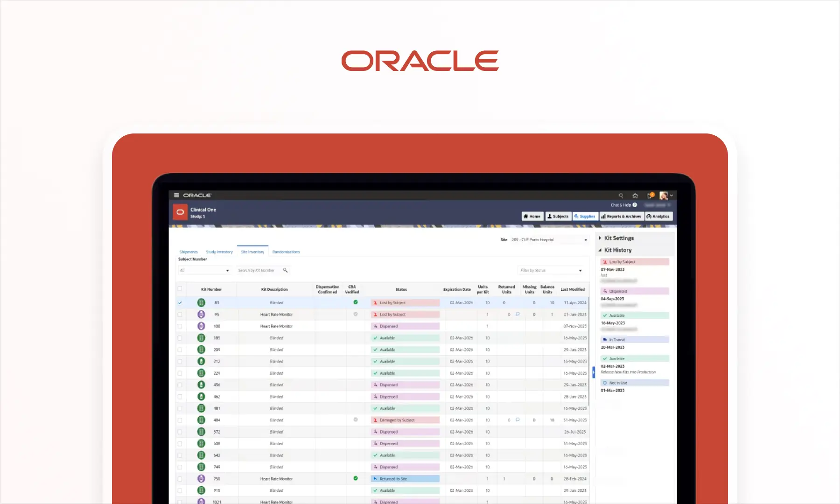Viewport: 840px width, 504px height.
Task: Click the green bottle icon for kit 212
Action: (201, 361)
